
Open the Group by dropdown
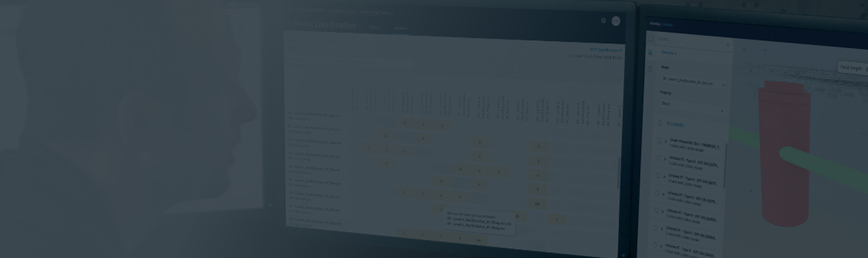669,53
